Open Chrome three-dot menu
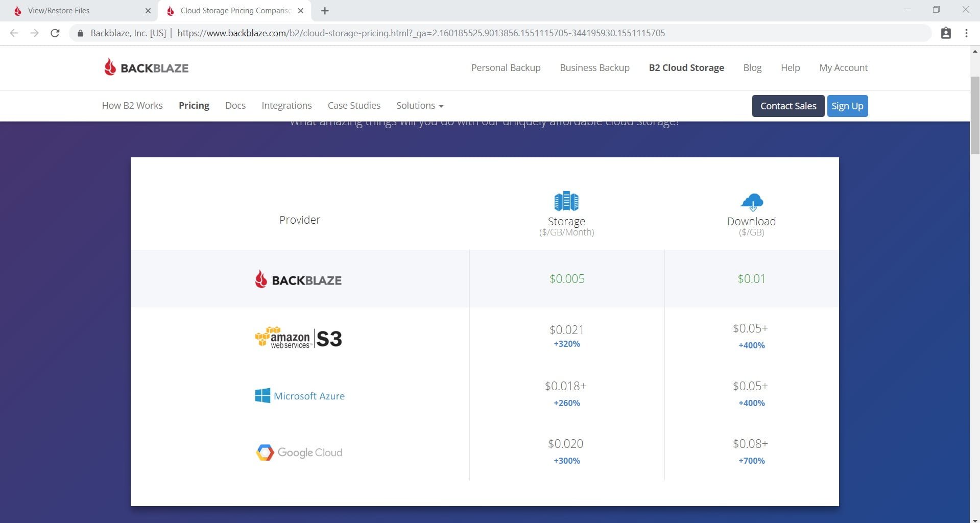980x523 pixels. (x=966, y=33)
